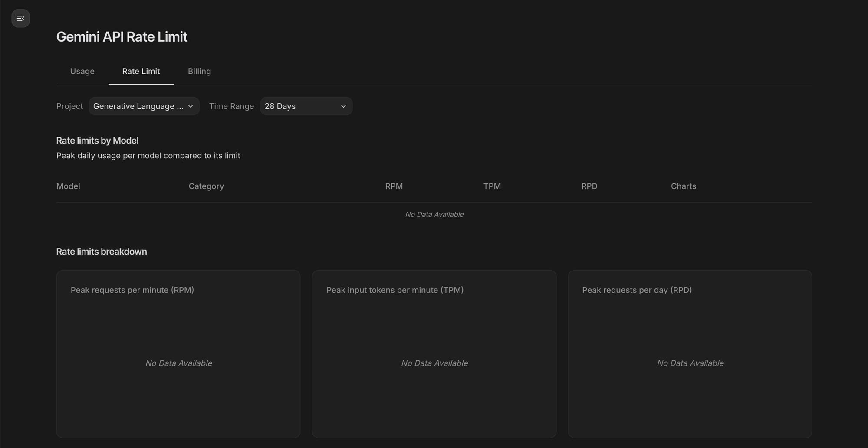Click Peak input tokens per minute (TPM) title

pyautogui.click(x=395, y=290)
